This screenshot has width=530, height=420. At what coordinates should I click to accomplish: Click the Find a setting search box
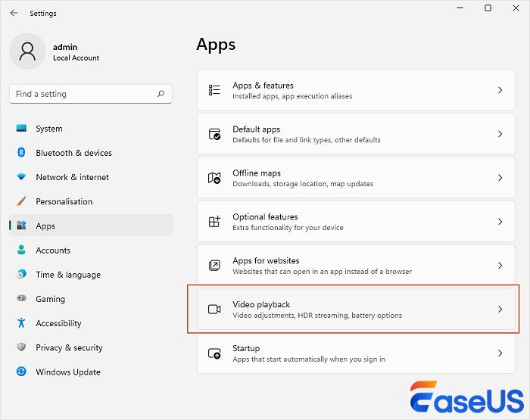[x=83, y=94]
